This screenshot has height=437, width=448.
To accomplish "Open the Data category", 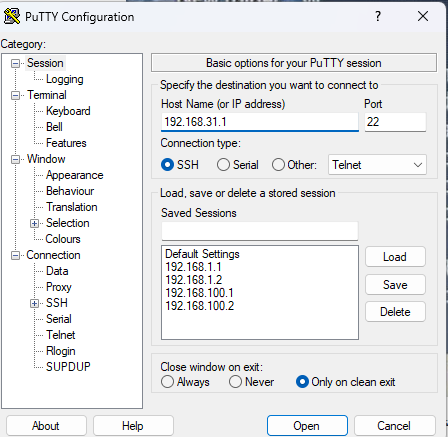I will (57, 271).
